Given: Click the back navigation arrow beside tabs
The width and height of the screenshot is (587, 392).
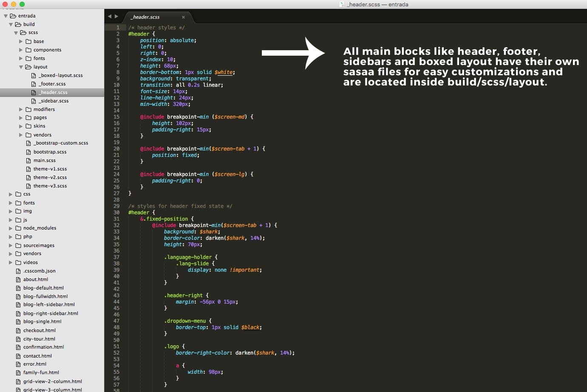Looking at the screenshot, I should coord(110,17).
